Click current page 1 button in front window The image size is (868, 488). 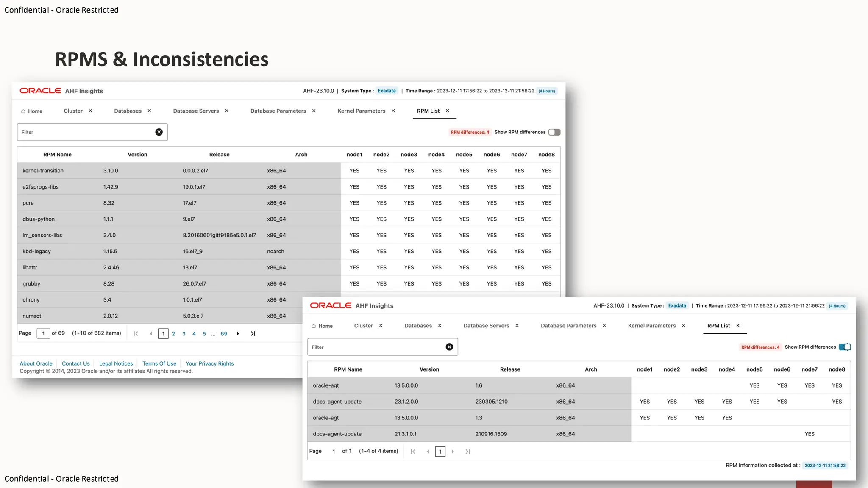pyautogui.click(x=440, y=452)
